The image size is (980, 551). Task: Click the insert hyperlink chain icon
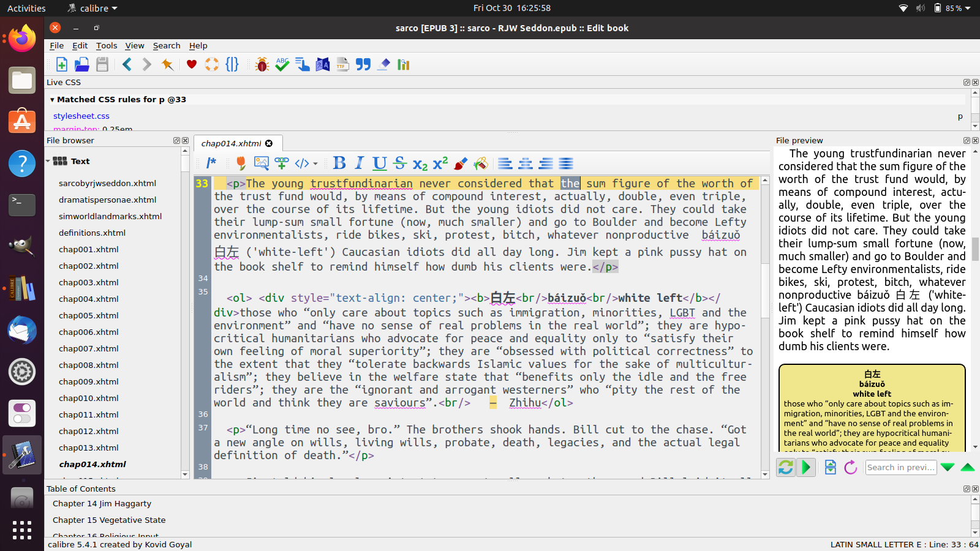pos(282,163)
